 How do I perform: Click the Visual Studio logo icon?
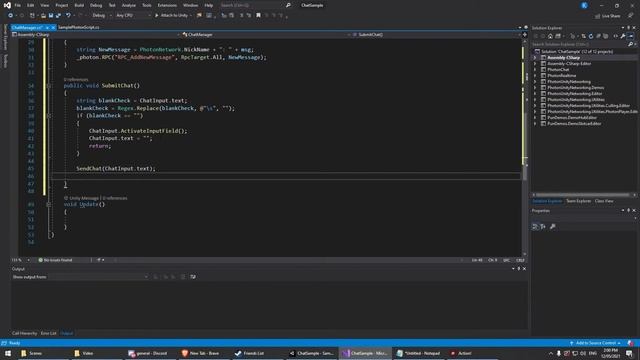7,5
